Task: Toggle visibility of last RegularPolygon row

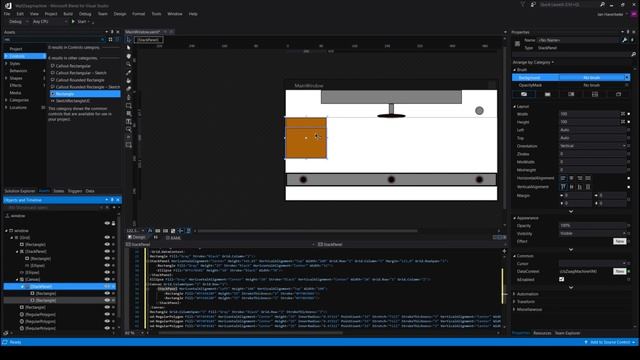Action: pos(107,328)
